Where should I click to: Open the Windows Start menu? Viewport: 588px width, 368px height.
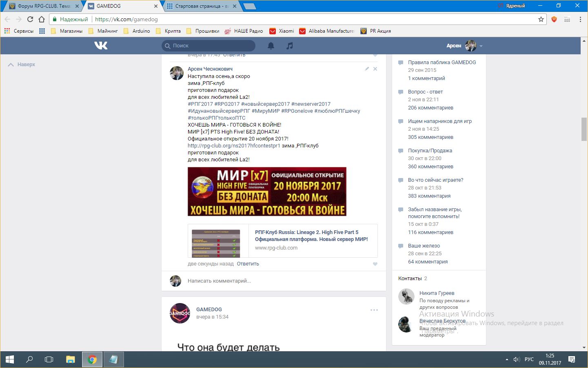pos(10,359)
